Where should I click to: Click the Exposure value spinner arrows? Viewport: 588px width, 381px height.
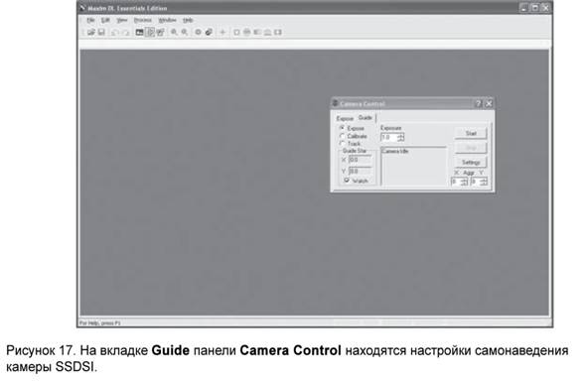[x=401, y=138]
